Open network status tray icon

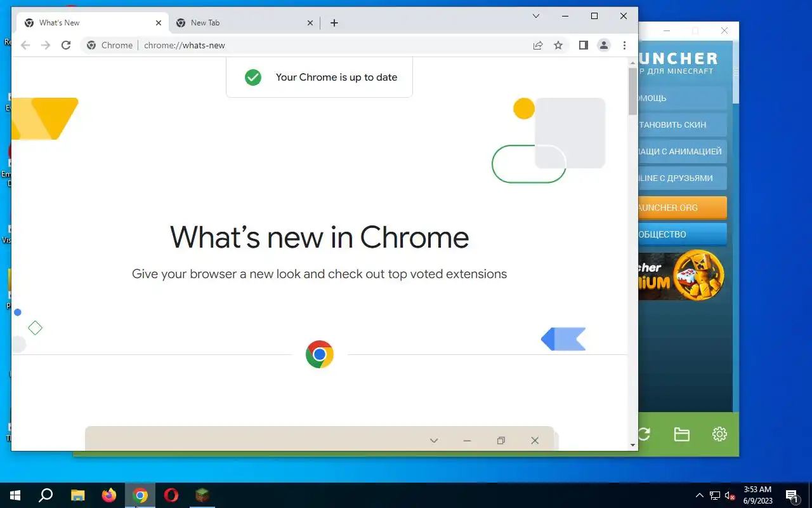(715, 495)
